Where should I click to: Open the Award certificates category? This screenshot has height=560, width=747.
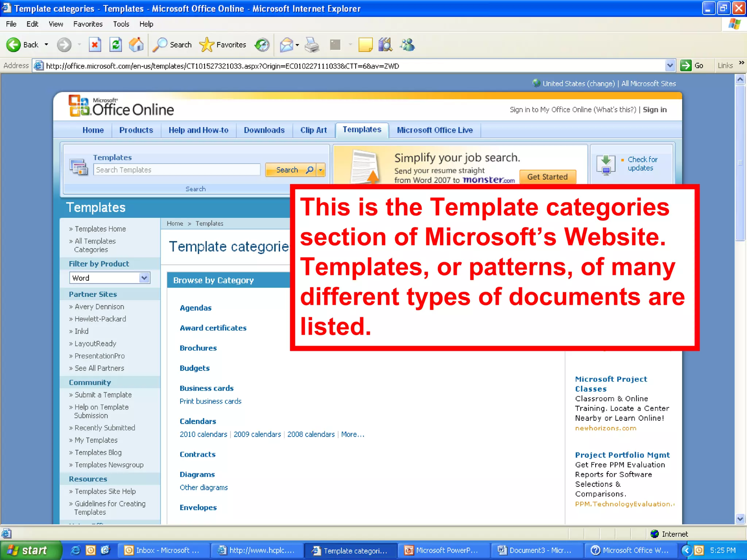213,328
